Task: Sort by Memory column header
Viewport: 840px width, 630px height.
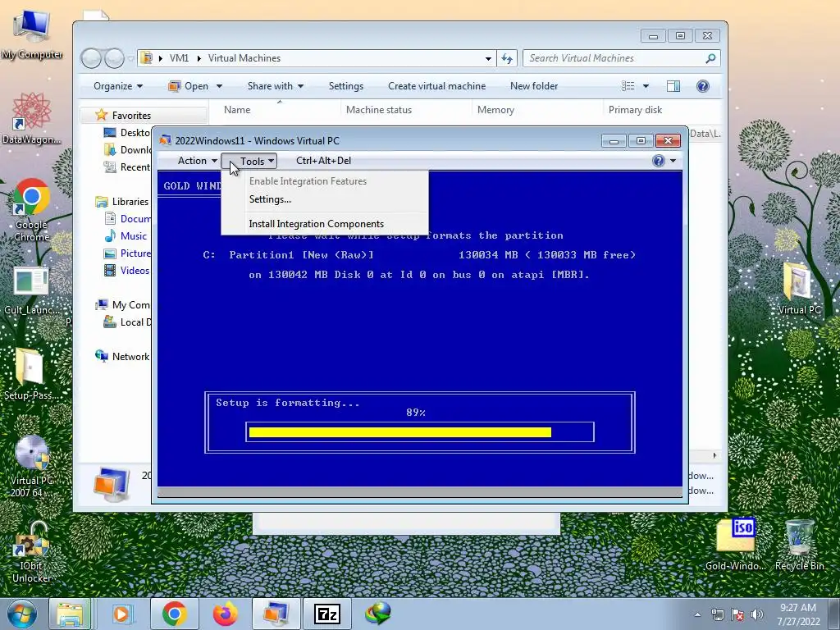Action: click(x=495, y=110)
